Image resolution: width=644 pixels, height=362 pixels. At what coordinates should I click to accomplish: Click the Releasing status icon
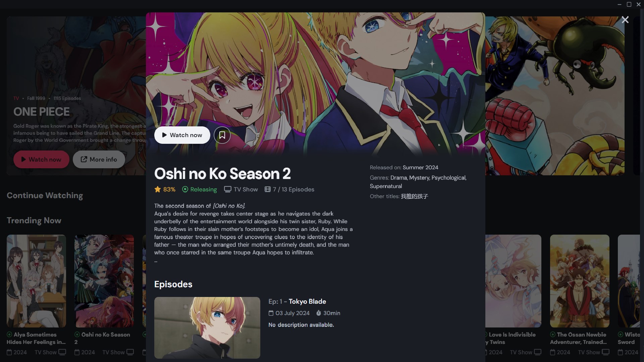click(185, 189)
